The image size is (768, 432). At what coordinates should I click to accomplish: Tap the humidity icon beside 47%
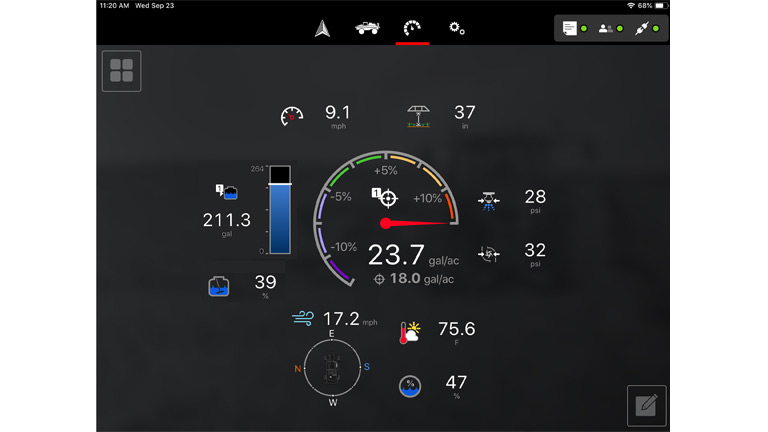pyautogui.click(x=410, y=385)
